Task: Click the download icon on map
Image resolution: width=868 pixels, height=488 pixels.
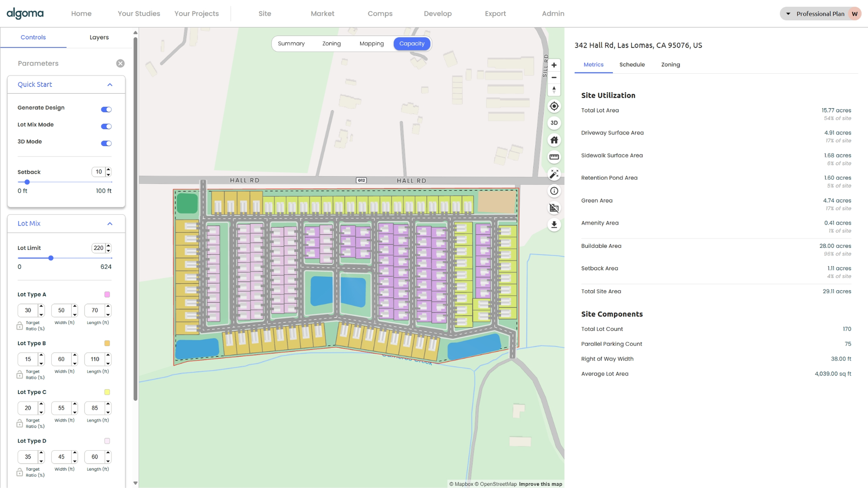Action: 554,225
